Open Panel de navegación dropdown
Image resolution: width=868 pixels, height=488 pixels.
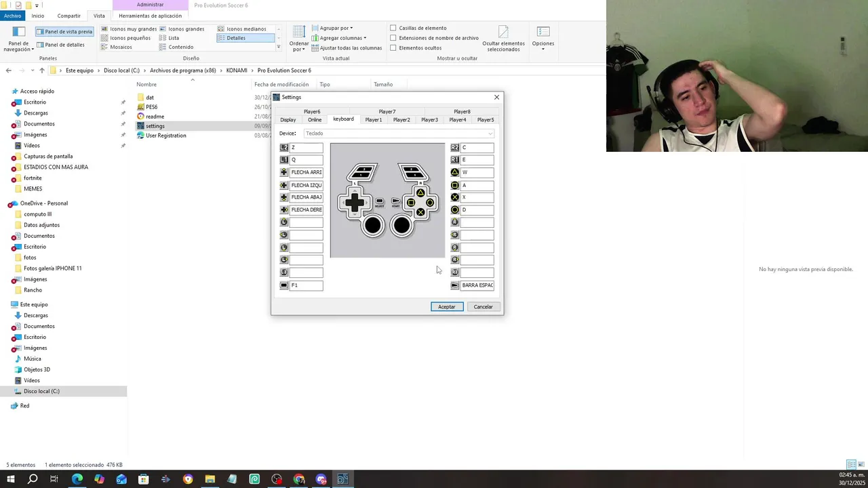(18, 39)
